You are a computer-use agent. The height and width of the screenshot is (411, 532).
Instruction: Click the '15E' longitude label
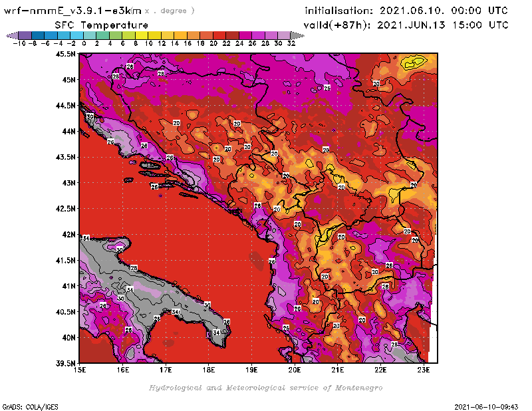click(80, 370)
